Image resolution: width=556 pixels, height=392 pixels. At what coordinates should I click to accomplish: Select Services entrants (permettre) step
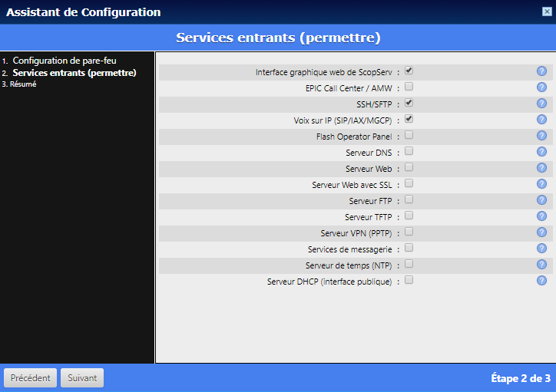tap(74, 73)
